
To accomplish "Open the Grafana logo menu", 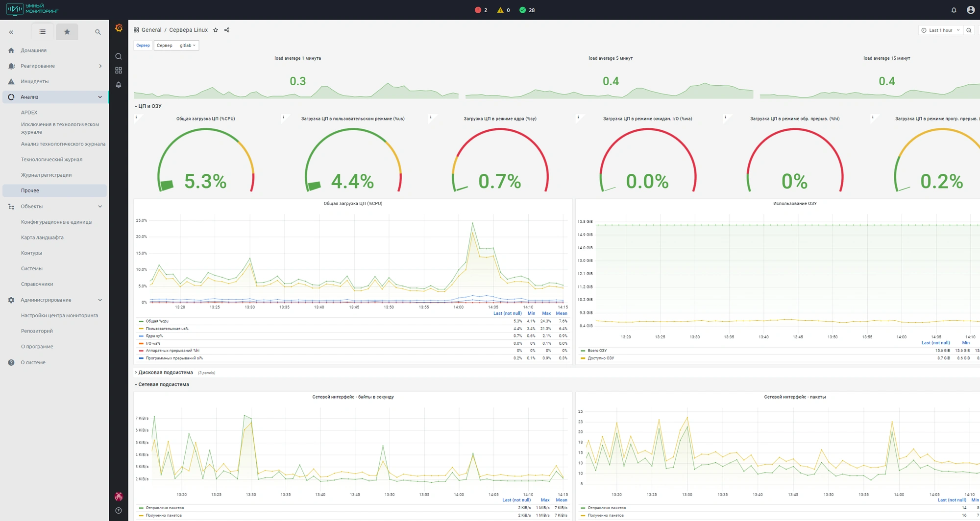I will [119, 28].
